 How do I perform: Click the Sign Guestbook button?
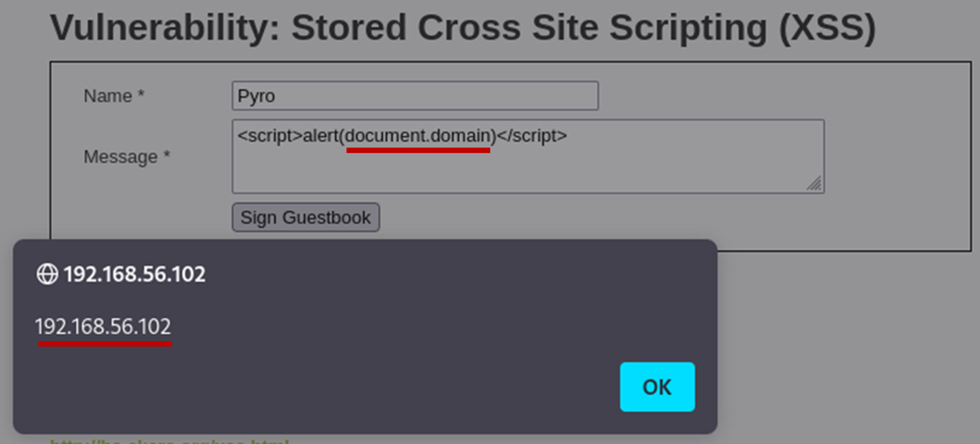[x=306, y=217]
